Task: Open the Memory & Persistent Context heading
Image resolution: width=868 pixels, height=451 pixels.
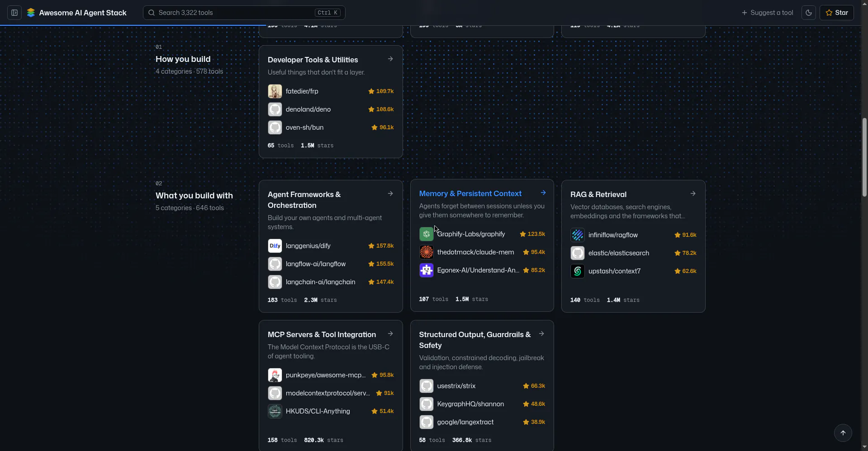Action: pyautogui.click(x=470, y=193)
